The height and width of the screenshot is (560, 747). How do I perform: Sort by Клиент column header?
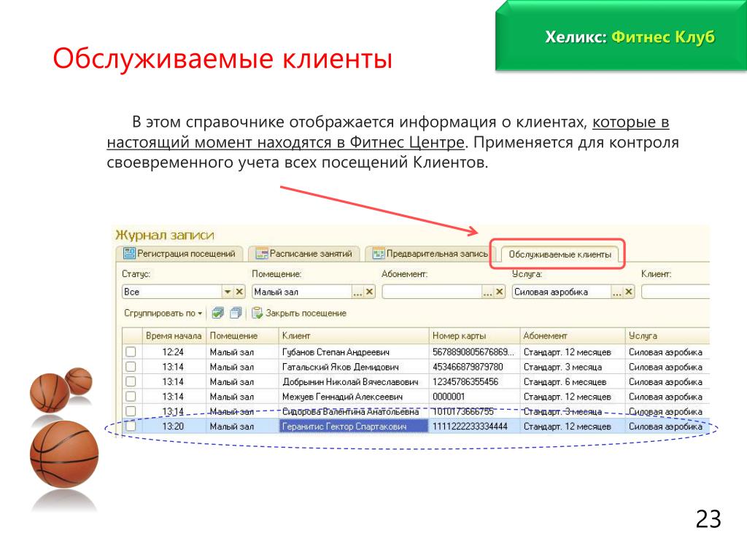pyautogui.click(x=354, y=335)
